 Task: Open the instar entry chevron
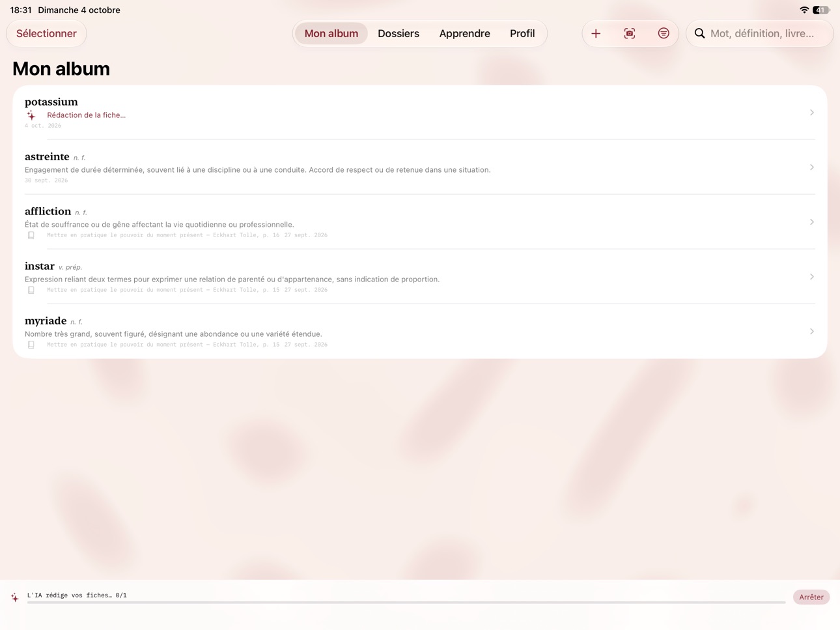[x=812, y=277]
